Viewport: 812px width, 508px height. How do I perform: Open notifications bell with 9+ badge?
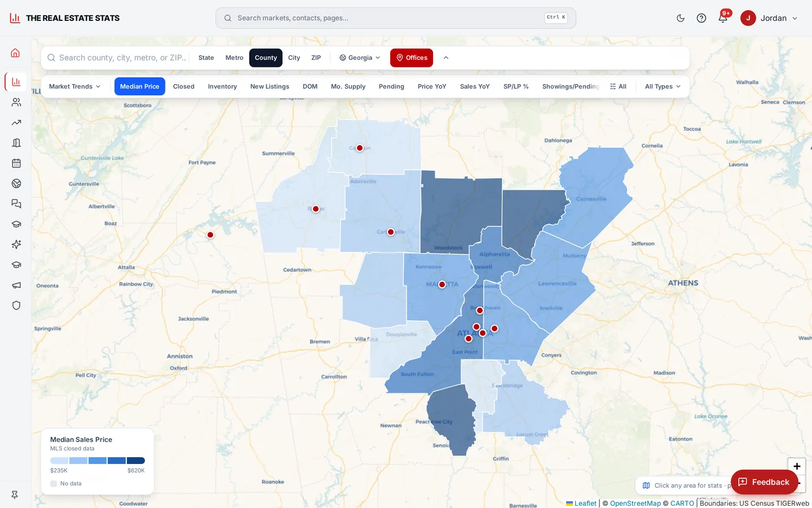coord(723,18)
